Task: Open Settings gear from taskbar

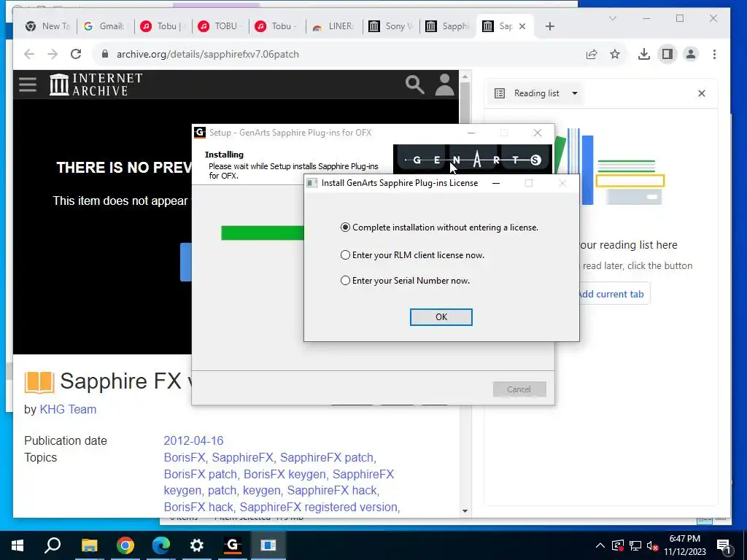Action: click(x=197, y=545)
